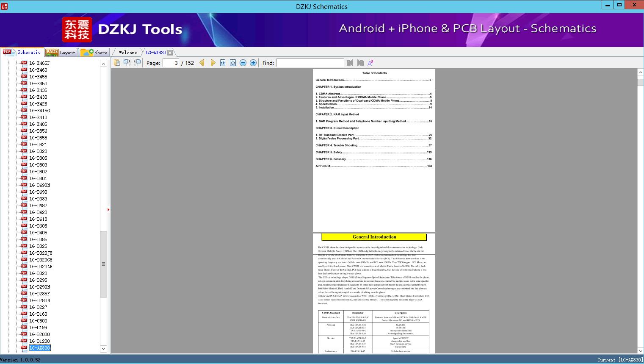Select the LG-E405 schematic

tap(38, 124)
